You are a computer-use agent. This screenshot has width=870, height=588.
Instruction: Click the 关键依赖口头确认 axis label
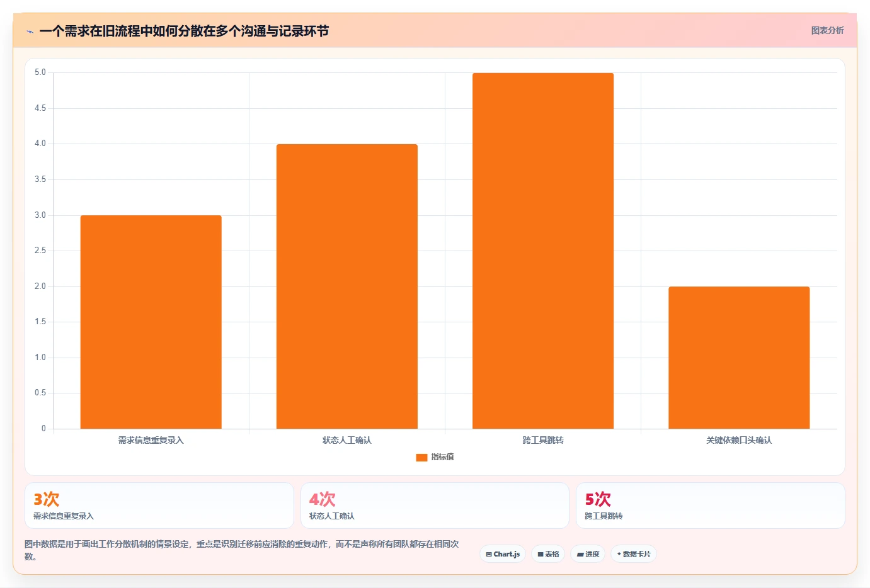(x=739, y=440)
